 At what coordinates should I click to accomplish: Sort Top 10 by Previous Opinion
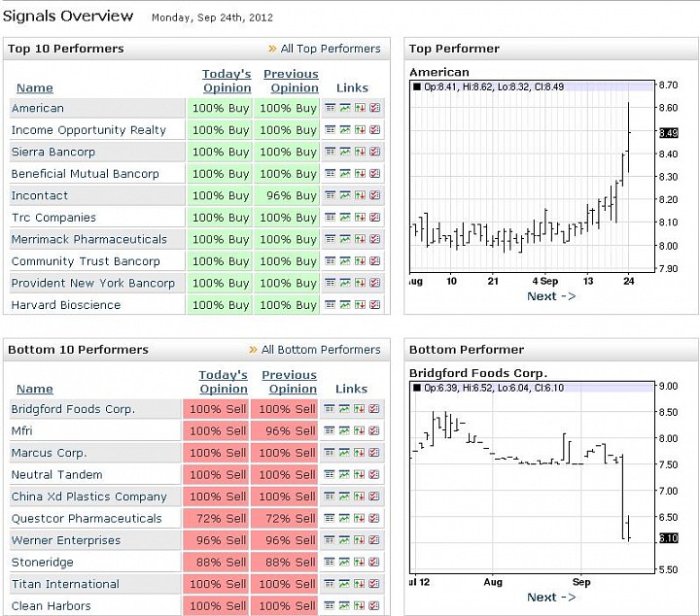point(291,81)
